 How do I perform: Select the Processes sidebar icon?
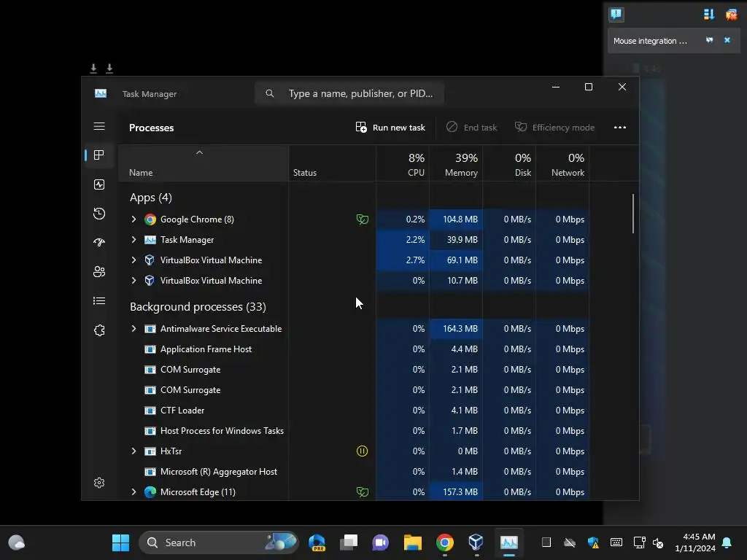tap(99, 155)
